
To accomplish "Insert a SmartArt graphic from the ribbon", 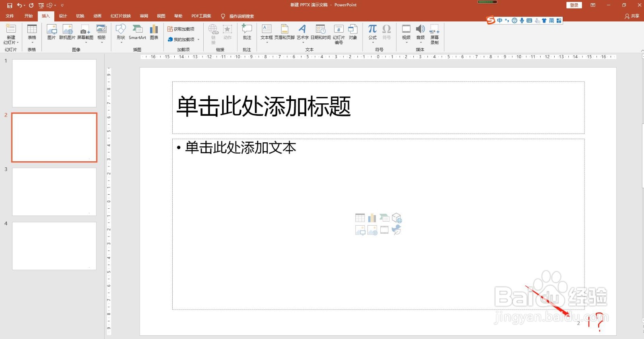I will pyautogui.click(x=137, y=32).
